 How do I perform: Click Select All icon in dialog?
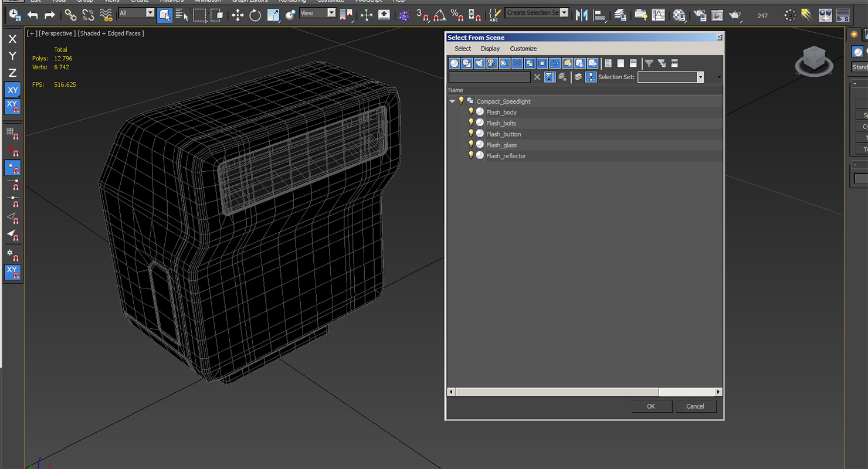click(608, 63)
